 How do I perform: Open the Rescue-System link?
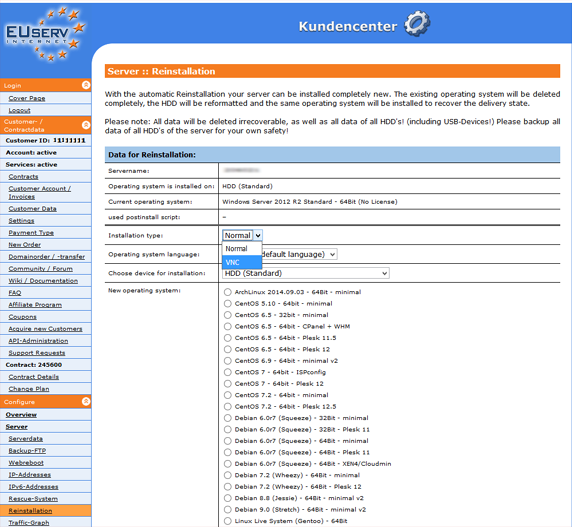point(33,499)
